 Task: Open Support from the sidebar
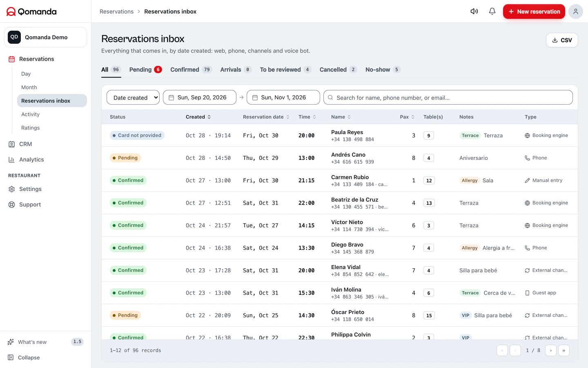(x=30, y=204)
